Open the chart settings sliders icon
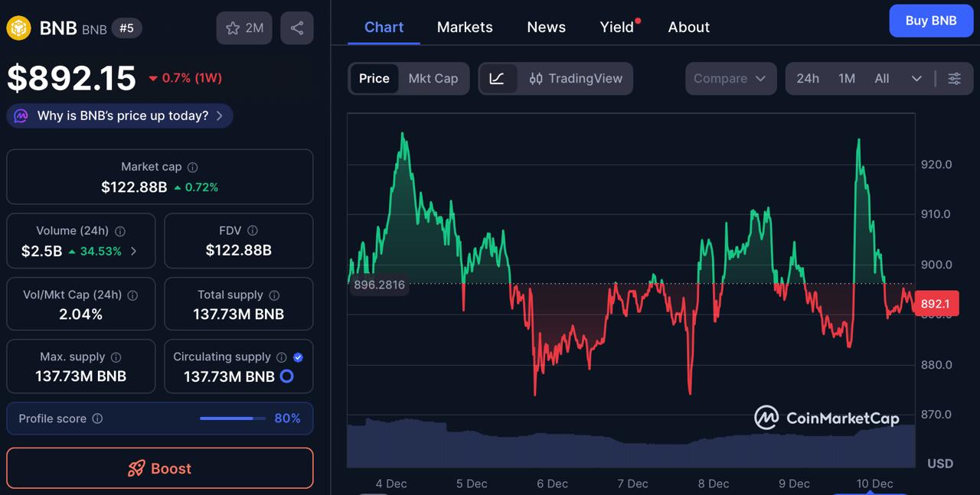980x495 pixels. tap(954, 78)
